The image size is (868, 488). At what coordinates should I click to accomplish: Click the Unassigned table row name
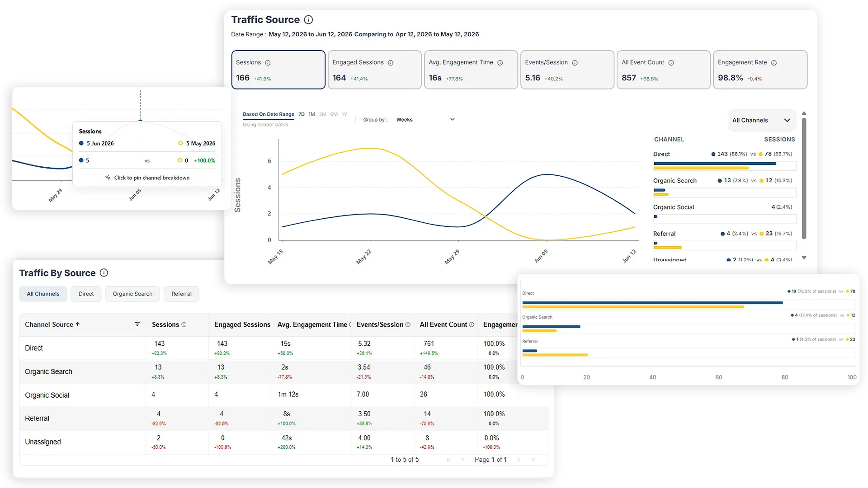point(43,442)
